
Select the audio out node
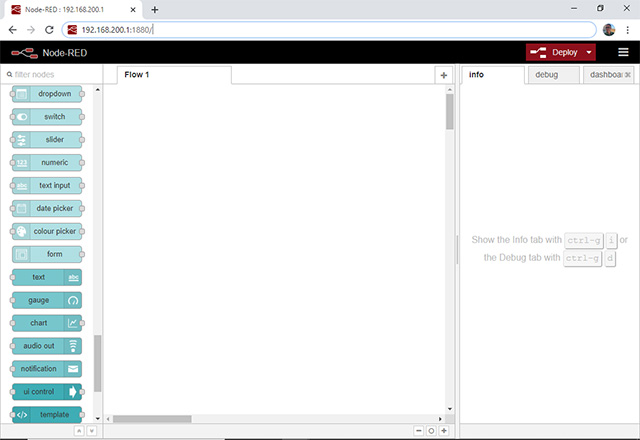pyautogui.click(x=46, y=346)
